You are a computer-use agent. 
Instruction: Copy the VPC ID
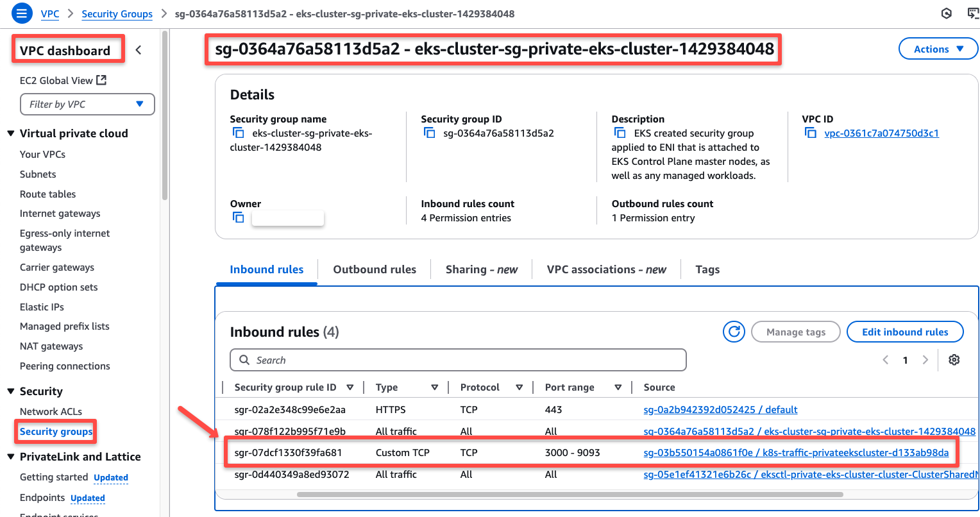coord(811,133)
